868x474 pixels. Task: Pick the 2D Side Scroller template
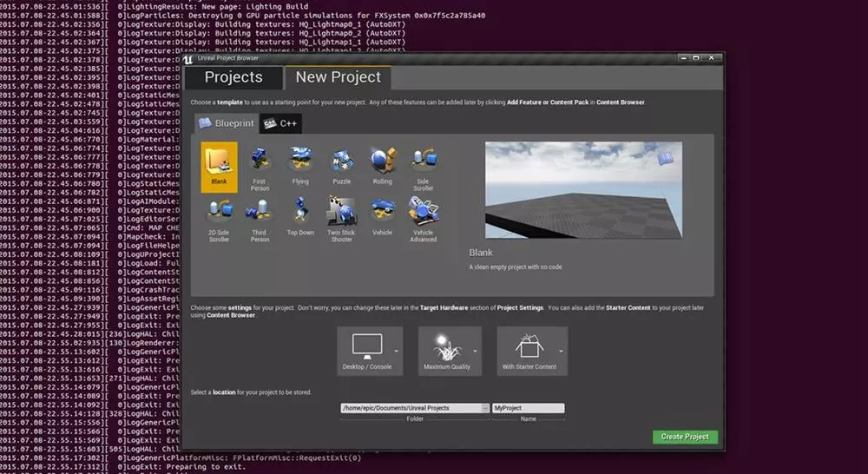tap(220, 220)
